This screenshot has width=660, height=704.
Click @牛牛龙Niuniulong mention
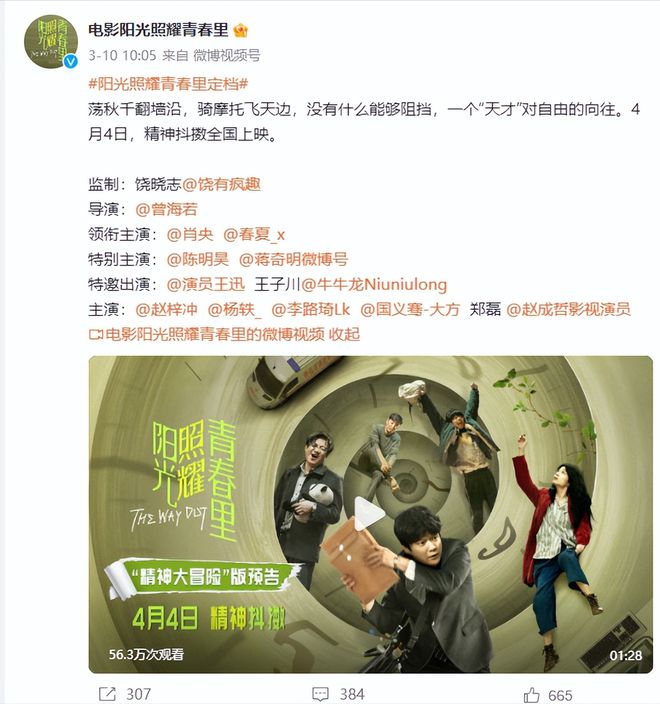tap(374, 284)
